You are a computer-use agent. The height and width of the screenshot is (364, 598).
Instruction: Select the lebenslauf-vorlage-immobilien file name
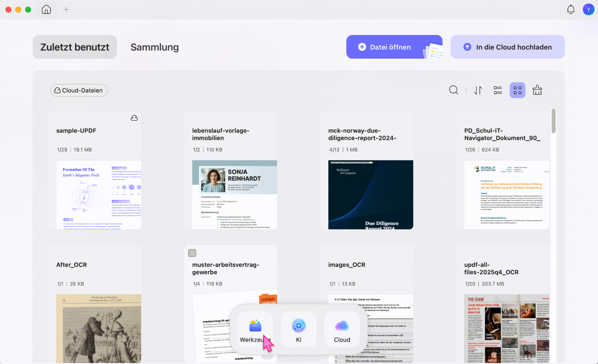[221, 134]
